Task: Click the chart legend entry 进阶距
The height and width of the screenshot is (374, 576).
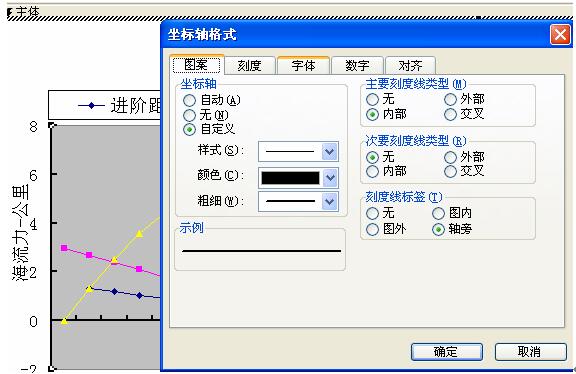Action: coord(119,106)
